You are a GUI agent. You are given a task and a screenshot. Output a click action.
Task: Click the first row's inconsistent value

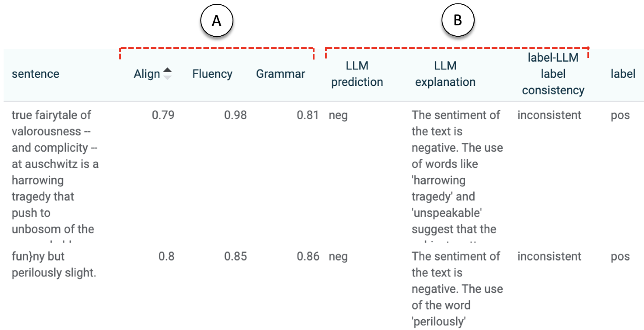click(x=549, y=115)
